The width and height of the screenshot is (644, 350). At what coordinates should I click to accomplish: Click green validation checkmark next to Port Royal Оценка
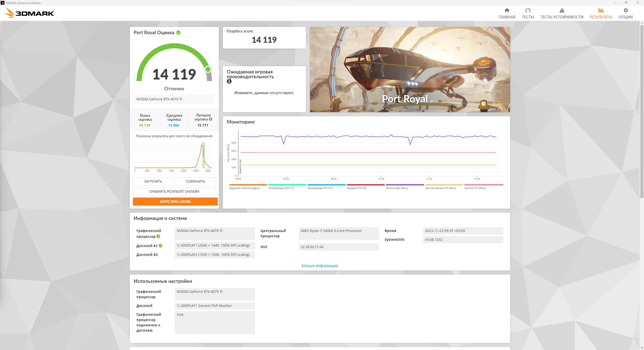(x=178, y=32)
